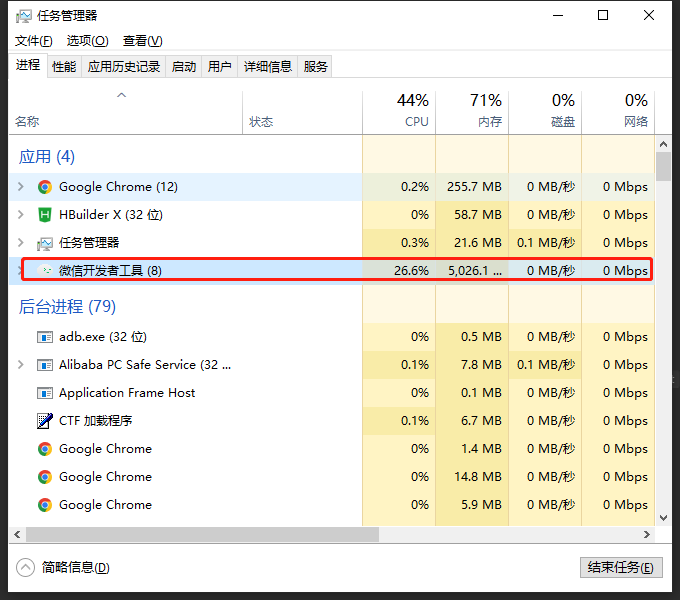Click the Google Chrome (12) row name
The image size is (680, 600).
[x=118, y=187]
